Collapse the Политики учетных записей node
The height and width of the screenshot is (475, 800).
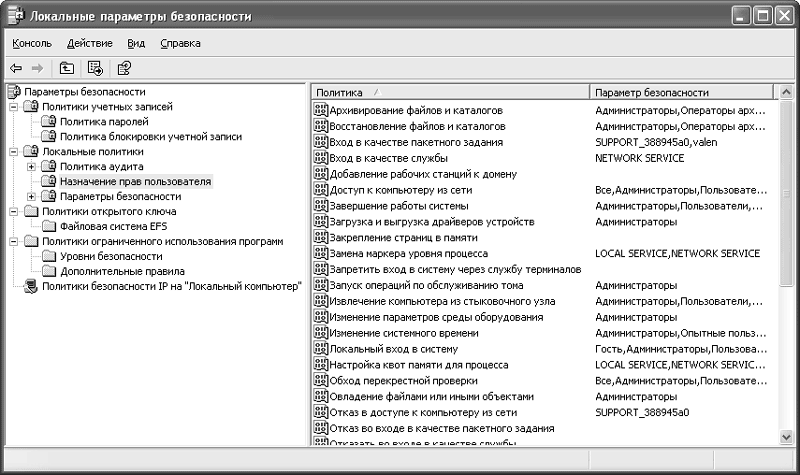[x=14, y=107]
